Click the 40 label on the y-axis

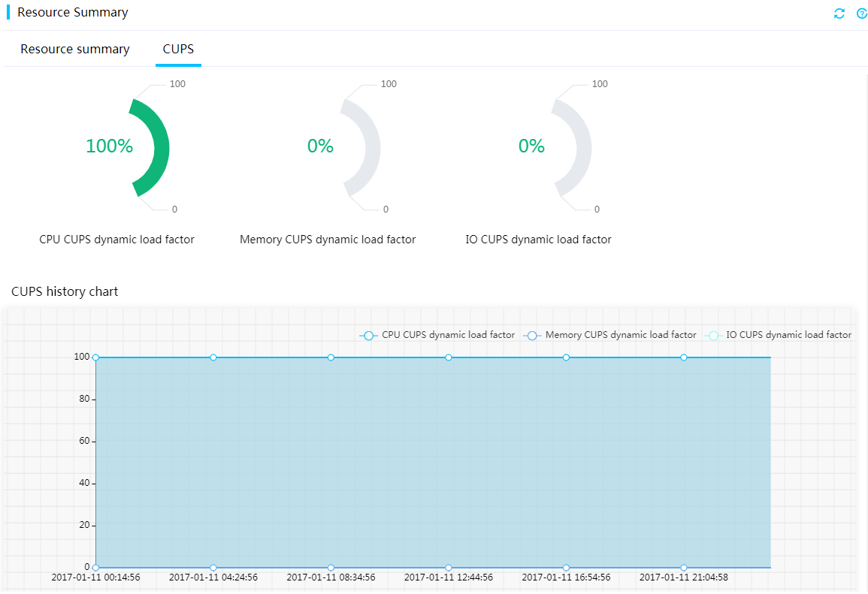coord(84,483)
